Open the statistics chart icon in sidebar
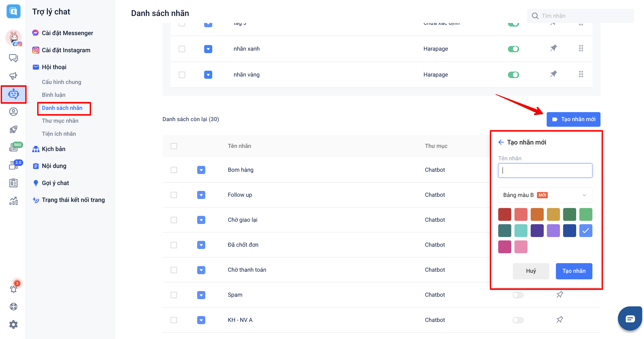The width and height of the screenshot is (644, 339). pyautogui.click(x=14, y=201)
